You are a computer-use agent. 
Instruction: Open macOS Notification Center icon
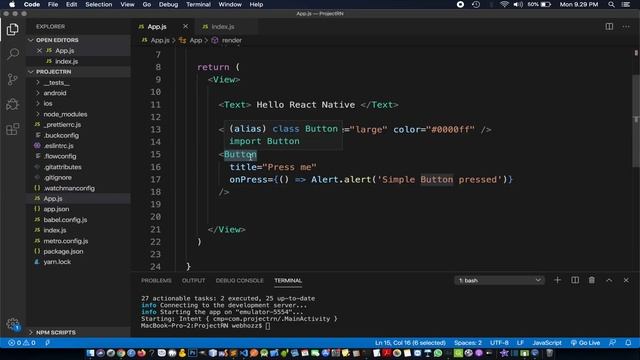[626, 4]
